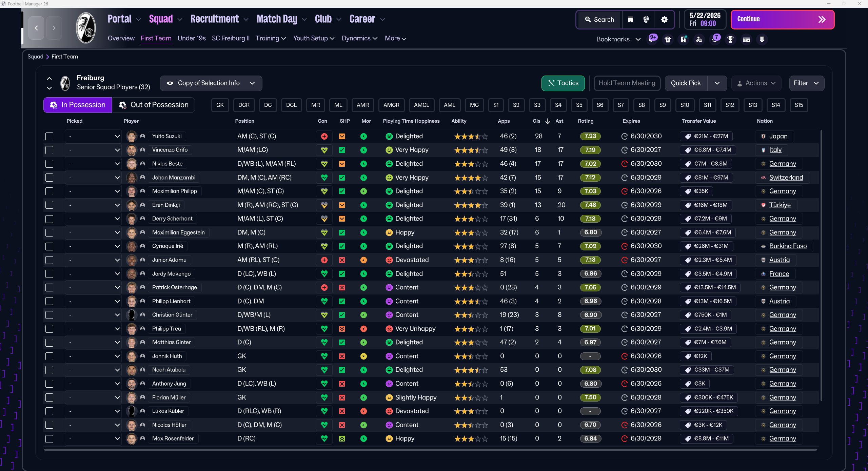868x471 pixels.
Task: Click Eren Dinkçi's 7.48 rating badge
Action: 590,205
